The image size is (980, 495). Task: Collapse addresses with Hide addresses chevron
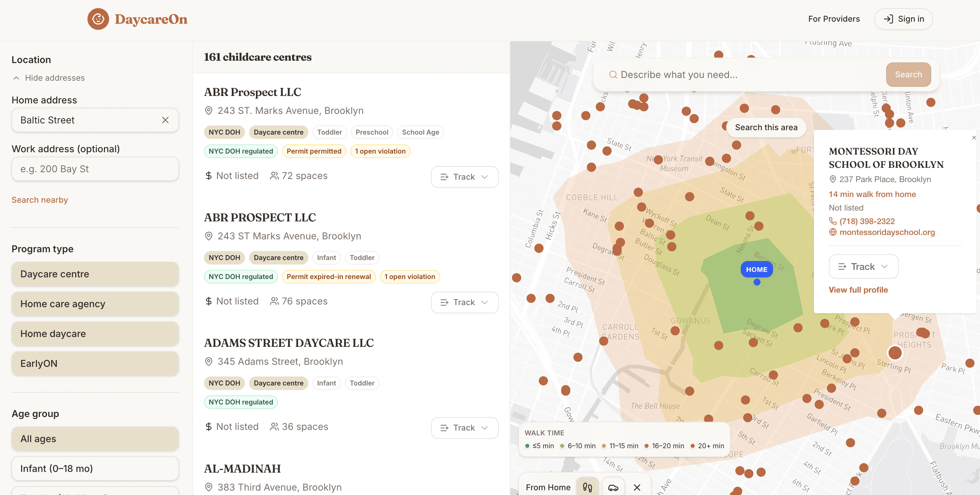click(16, 78)
